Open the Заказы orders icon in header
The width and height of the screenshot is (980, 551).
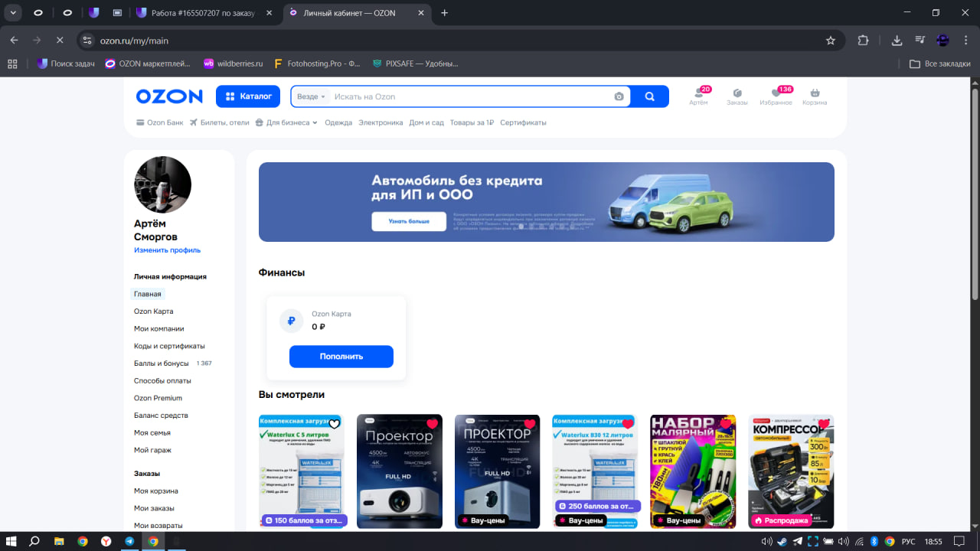click(x=737, y=96)
